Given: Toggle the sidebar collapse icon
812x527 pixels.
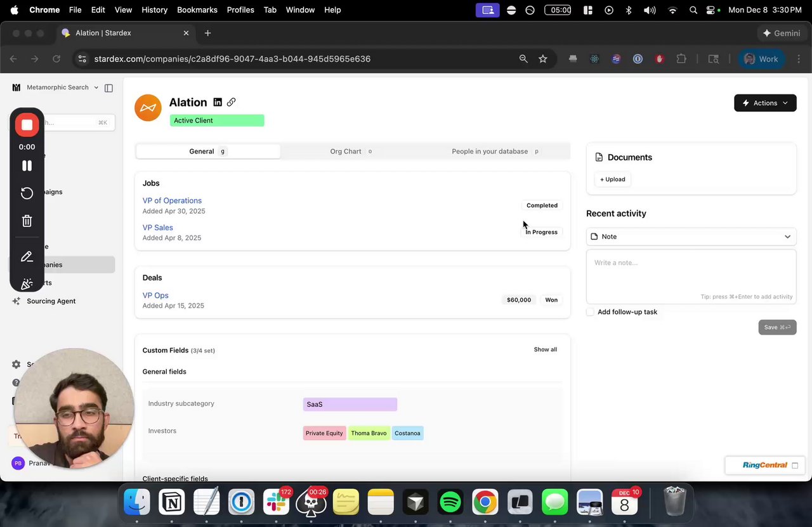Looking at the screenshot, I should pyautogui.click(x=108, y=88).
